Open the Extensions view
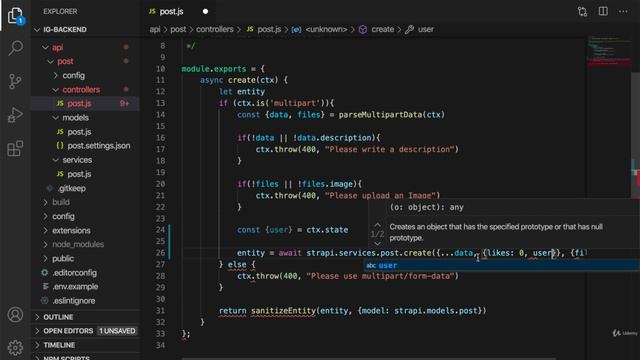Image resolution: width=640 pixels, height=360 pixels. 15,149
